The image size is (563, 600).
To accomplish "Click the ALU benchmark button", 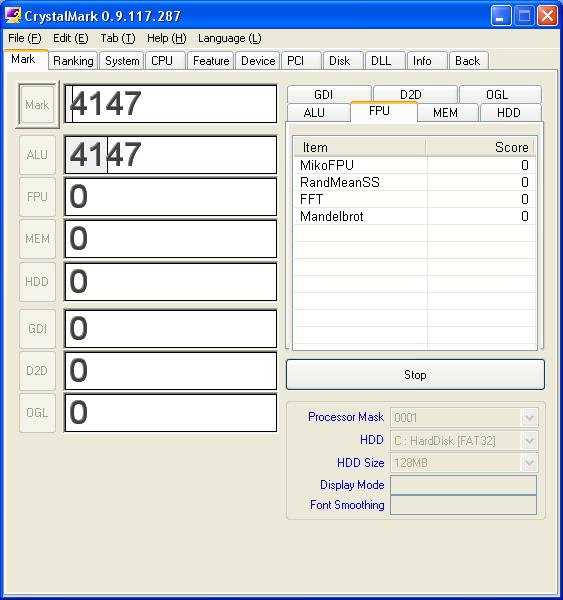I will pos(37,155).
